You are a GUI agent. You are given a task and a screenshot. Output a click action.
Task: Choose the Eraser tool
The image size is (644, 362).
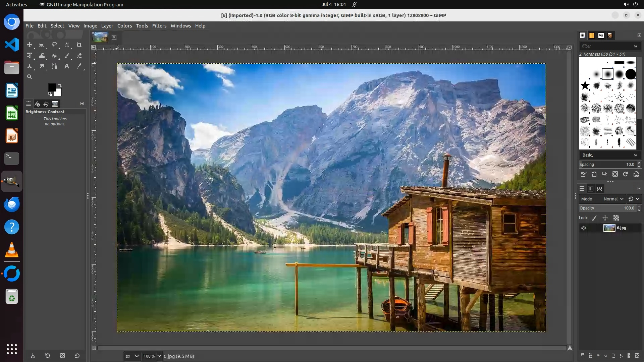[x=79, y=56]
